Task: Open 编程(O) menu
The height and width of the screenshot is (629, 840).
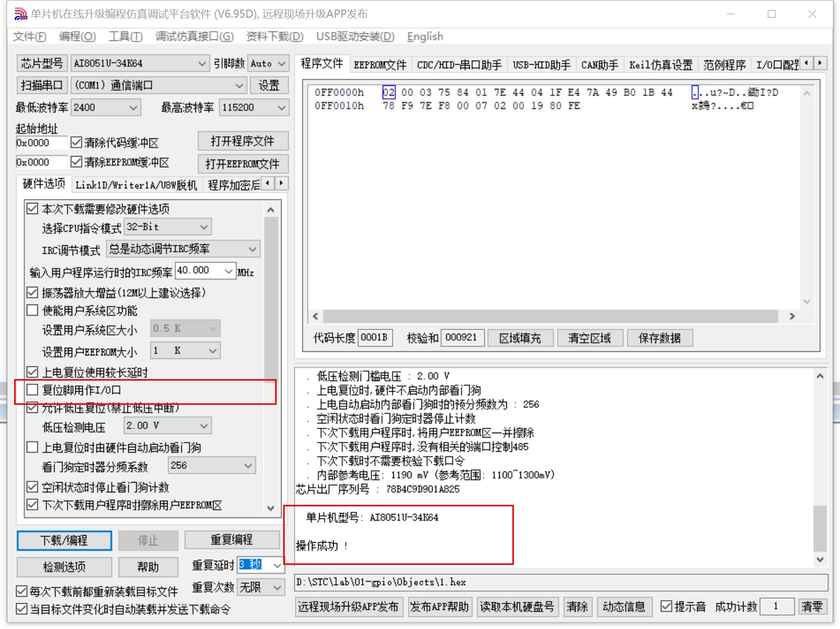Action: (x=77, y=36)
